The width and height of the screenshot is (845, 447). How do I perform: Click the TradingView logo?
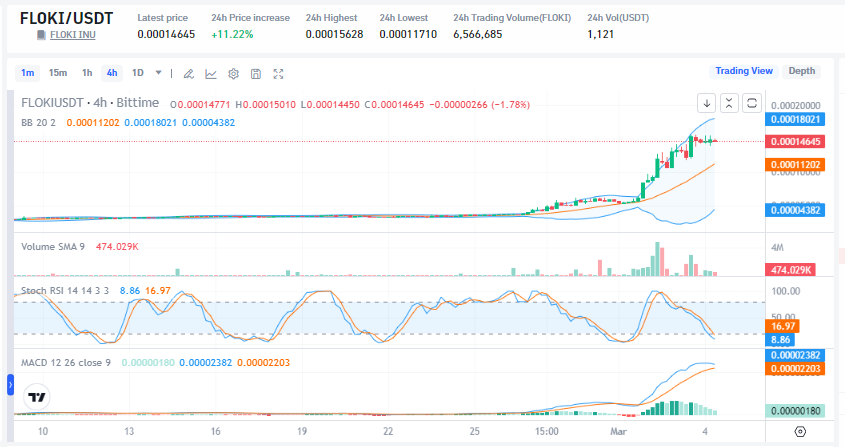coord(37,397)
